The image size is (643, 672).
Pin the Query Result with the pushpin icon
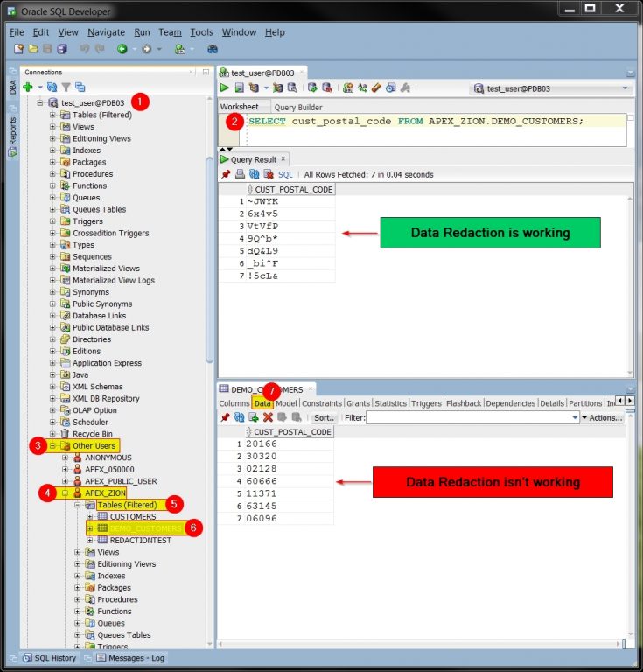coord(226,174)
